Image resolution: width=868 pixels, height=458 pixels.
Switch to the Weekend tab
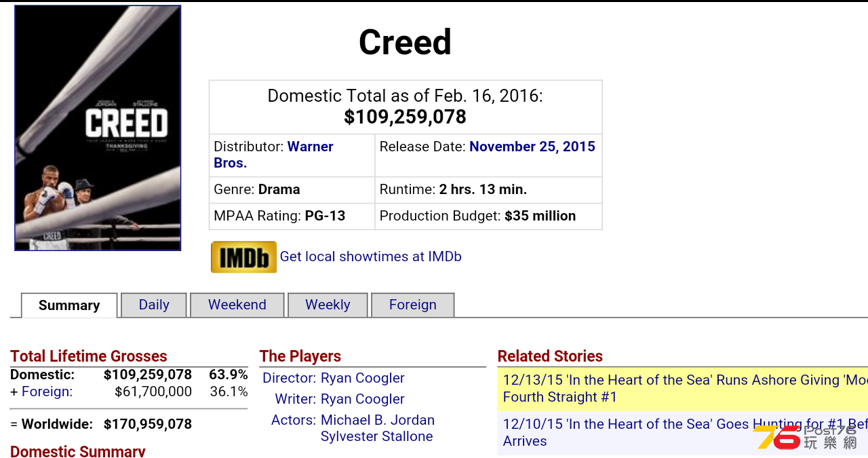(x=237, y=305)
